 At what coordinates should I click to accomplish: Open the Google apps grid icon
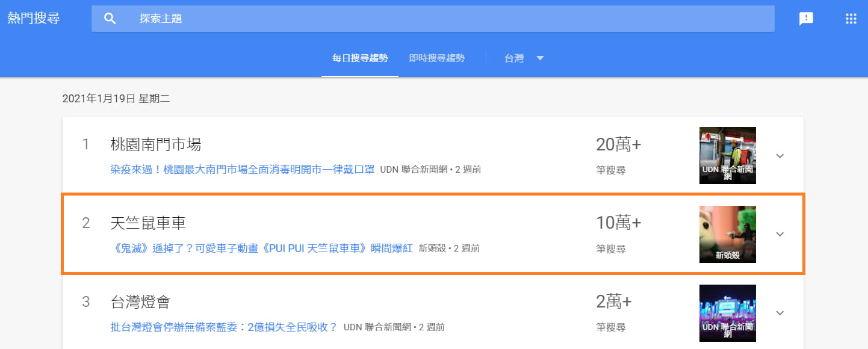(851, 18)
